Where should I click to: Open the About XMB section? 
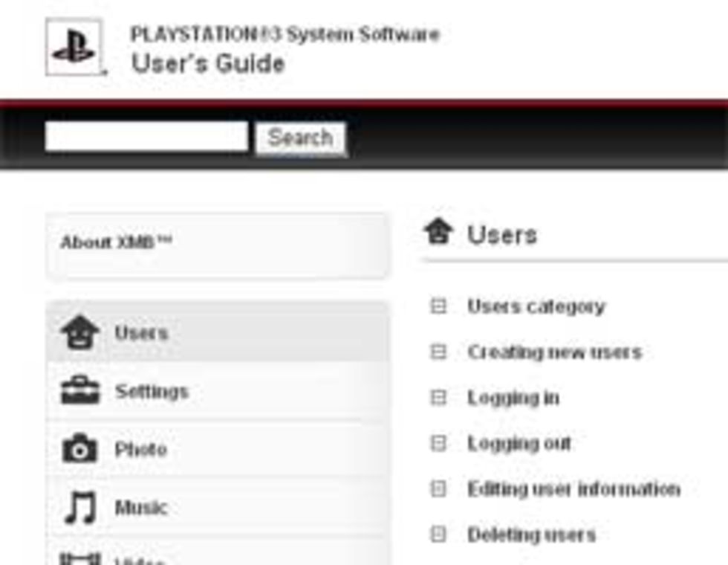(x=117, y=242)
